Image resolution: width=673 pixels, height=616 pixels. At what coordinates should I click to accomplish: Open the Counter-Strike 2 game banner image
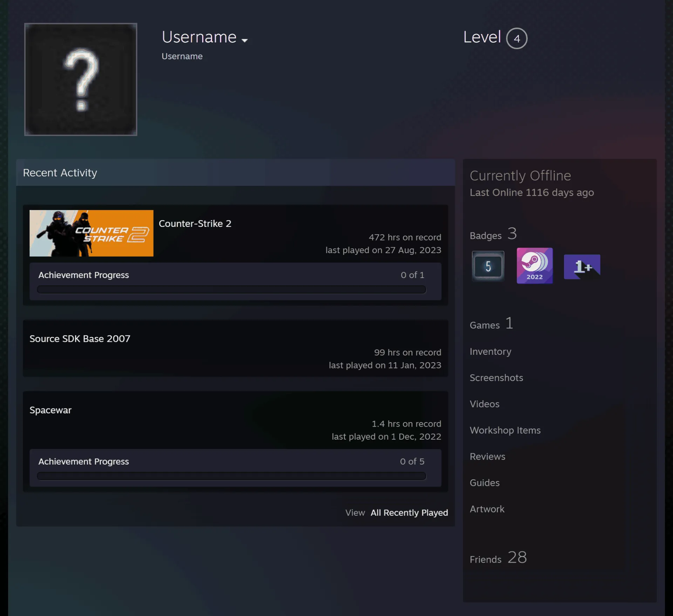coord(91,233)
